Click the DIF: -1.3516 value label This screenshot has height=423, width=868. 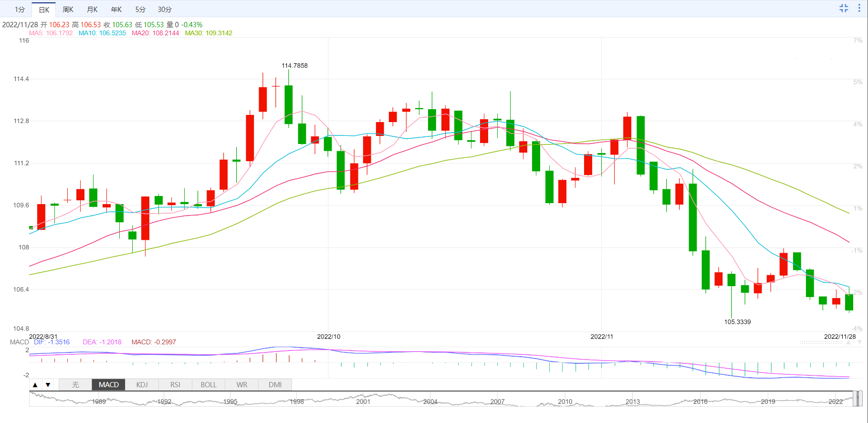click(52, 342)
